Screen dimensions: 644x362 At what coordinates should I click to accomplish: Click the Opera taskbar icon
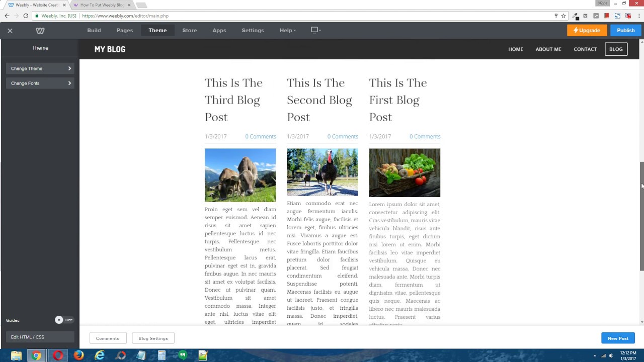58,355
